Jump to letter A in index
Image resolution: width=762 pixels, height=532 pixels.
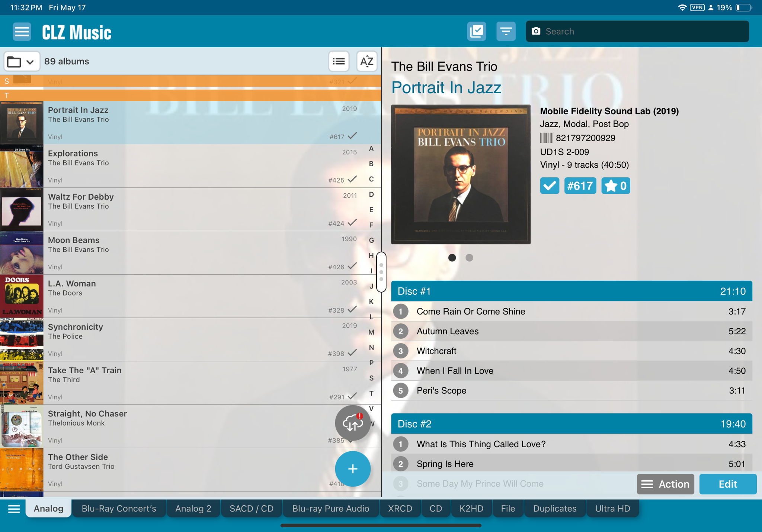pos(371,148)
